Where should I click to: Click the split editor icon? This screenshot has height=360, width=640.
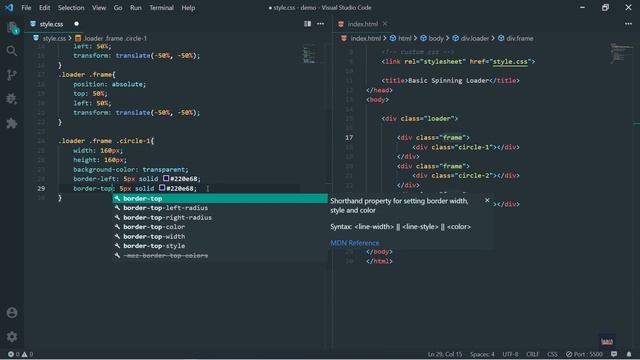pyautogui.click(x=307, y=24)
